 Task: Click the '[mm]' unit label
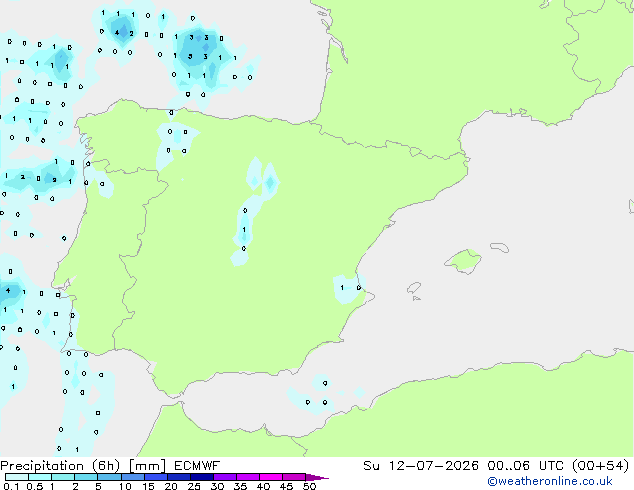147,466
